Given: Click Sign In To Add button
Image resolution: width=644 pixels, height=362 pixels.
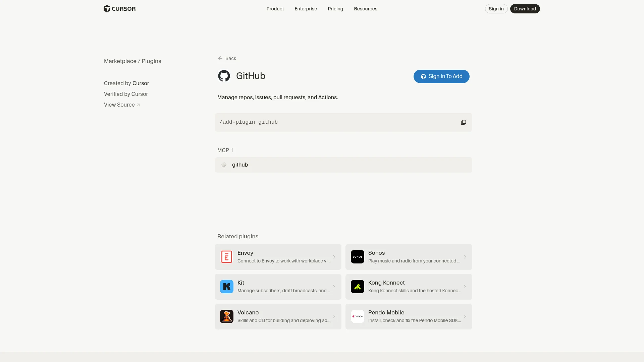Looking at the screenshot, I should [441, 76].
